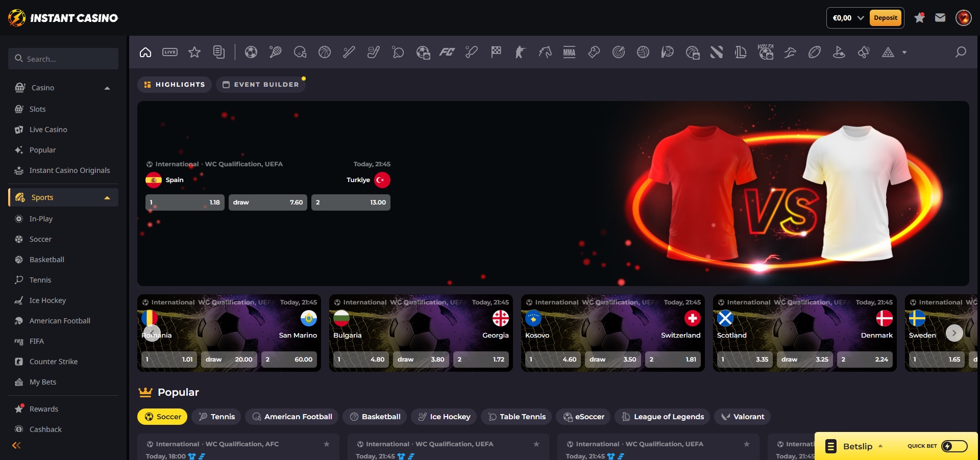Open the LIVE events icon

tap(170, 52)
